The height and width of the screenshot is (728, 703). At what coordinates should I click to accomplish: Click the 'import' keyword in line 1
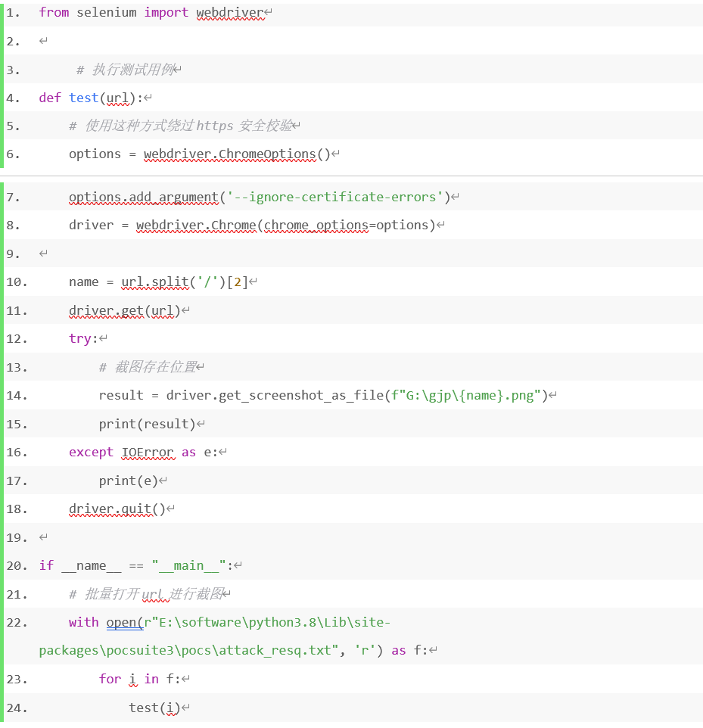click(x=166, y=13)
